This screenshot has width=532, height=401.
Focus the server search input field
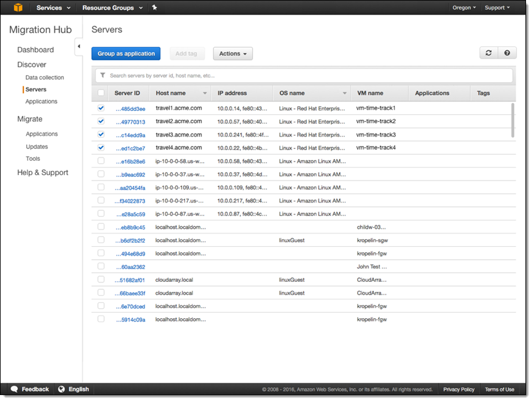click(x=307, y=76)
